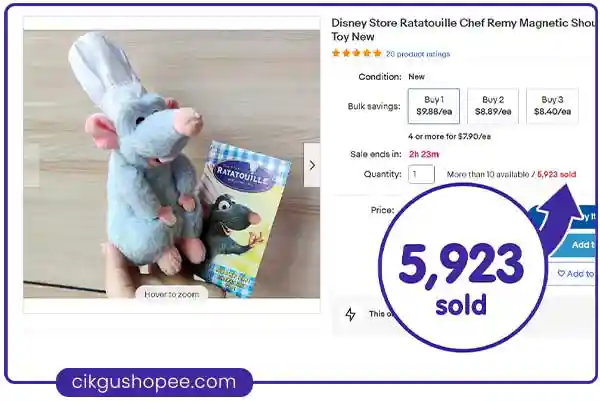Click the large blue upward arrow graphic
This screenshot has width=600, height=401.
click(559, 218)
